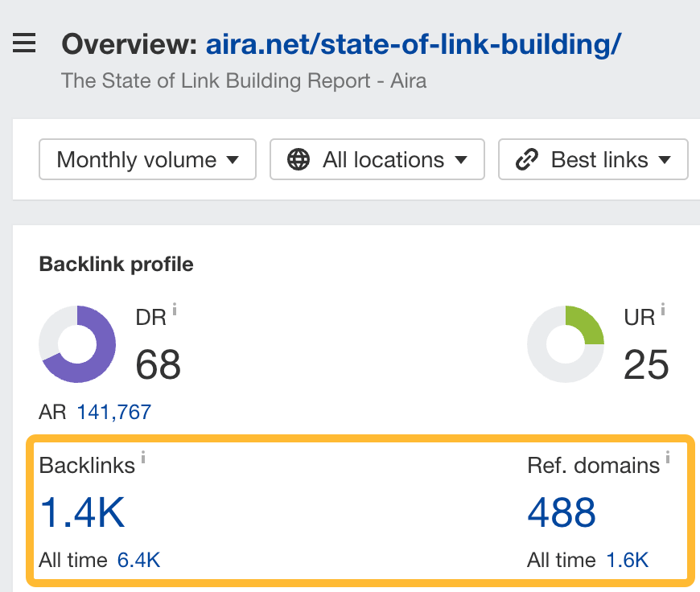Expand the All locations dropdown
The image size is (700, 592).
click(377, 159)
